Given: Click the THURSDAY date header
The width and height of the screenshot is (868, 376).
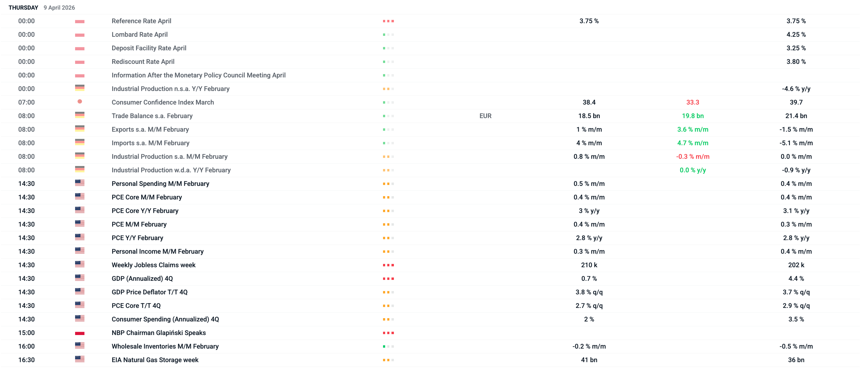Looking at the screenshot, I should 23,8.
